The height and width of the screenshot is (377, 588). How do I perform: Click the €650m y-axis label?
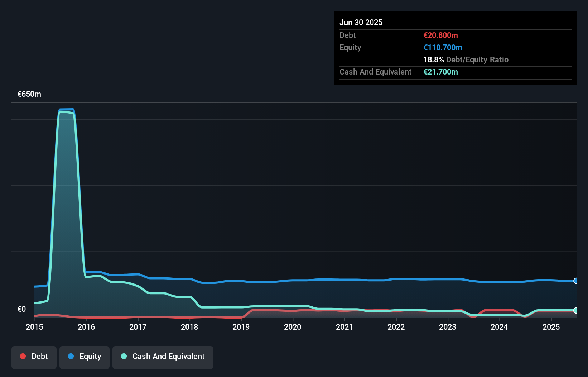point(29,94)
